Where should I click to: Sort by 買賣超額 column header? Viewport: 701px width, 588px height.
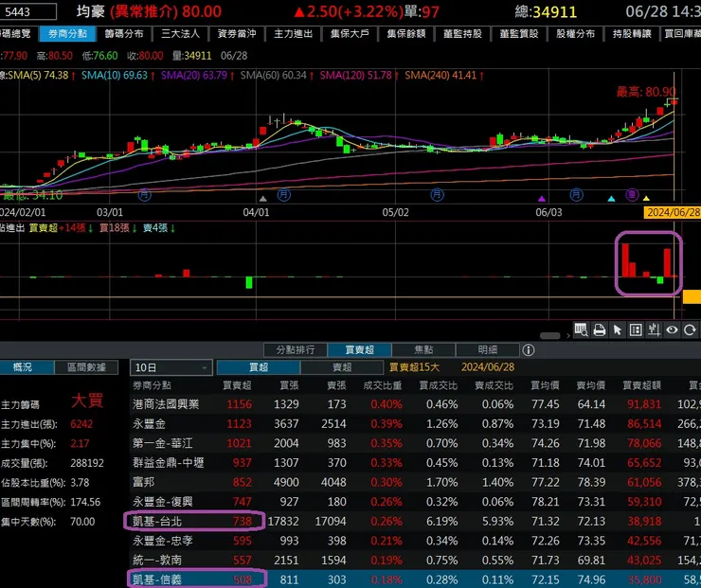pyautogui.click(x=641, y=385)
